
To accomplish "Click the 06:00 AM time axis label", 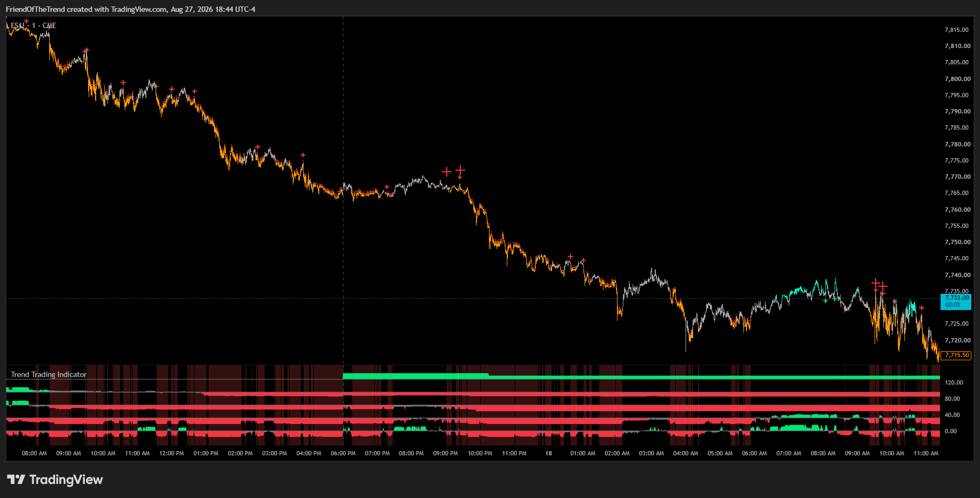I will click(754, 453).
